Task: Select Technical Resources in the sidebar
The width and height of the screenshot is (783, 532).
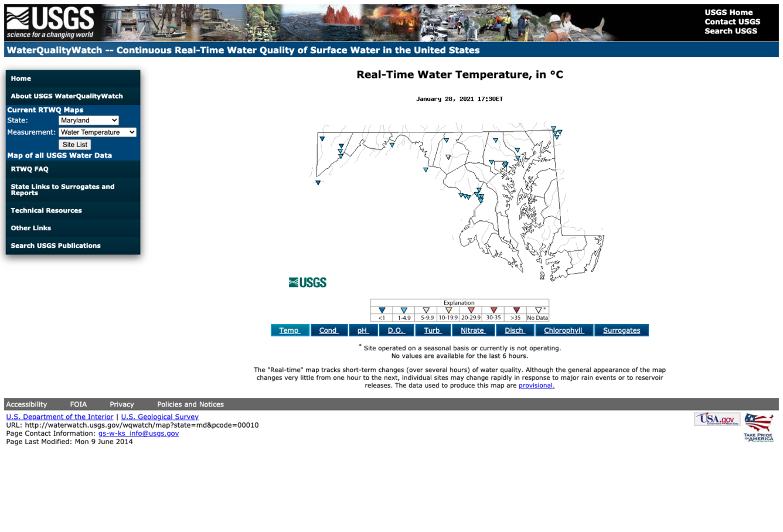Action: pyautogui.click(x=46, y=210)
